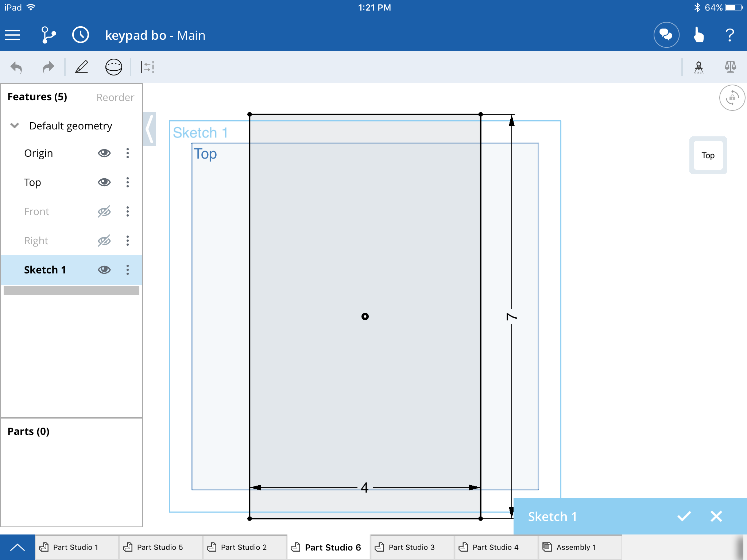Viewport: 747px width, 560px height.
Task: Switch to Part Studio 1 tab
Action: [x=77, y=547]
